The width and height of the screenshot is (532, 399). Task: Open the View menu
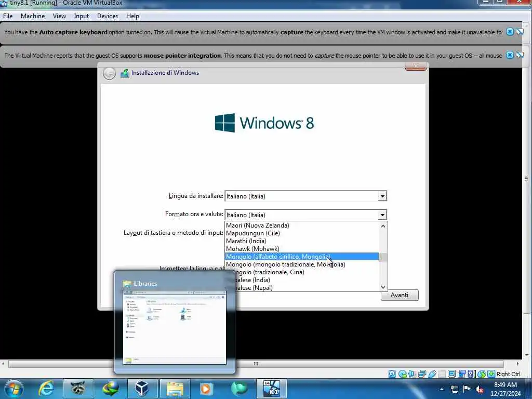tap(59, 16)
